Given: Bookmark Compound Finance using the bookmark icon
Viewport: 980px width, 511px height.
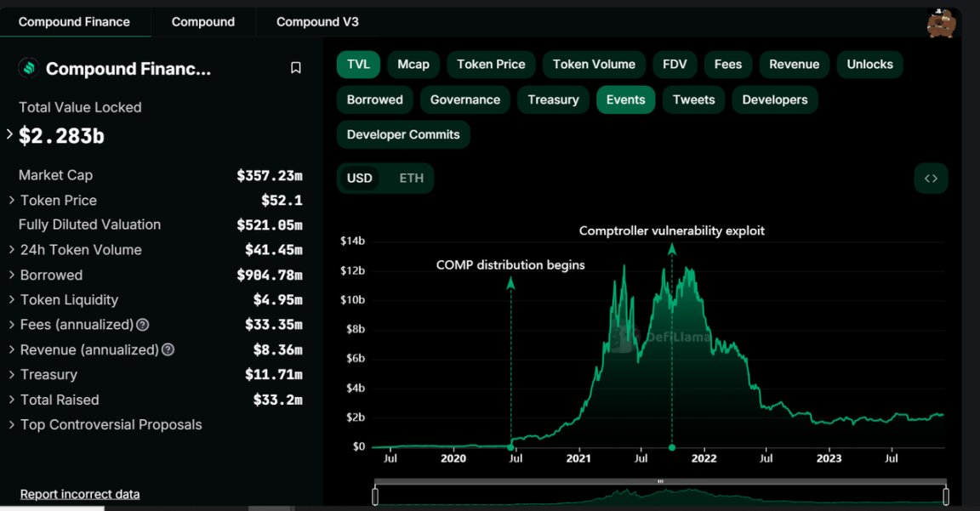Looking at the screenshot, I should [295, 68].
